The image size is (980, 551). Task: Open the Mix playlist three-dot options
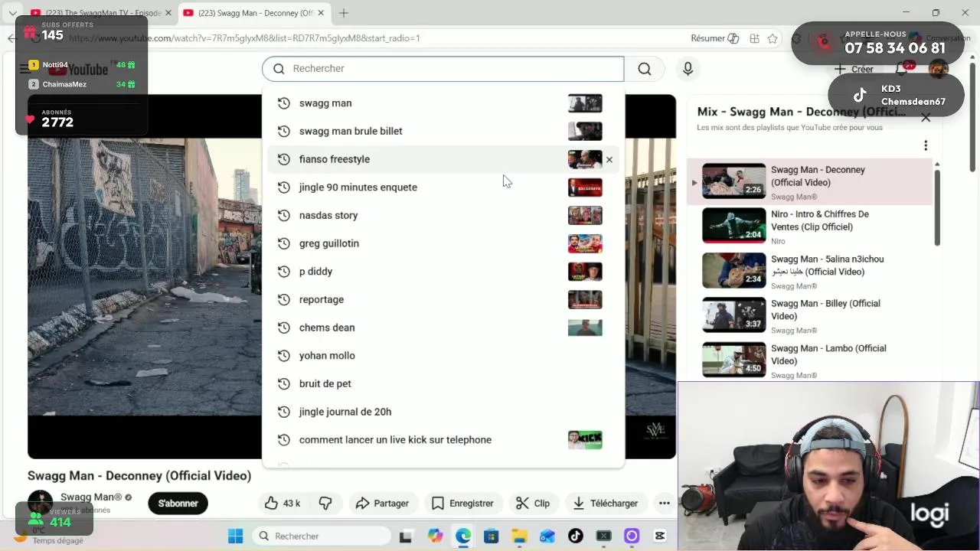pyautogui.click(x=926, y=145)
